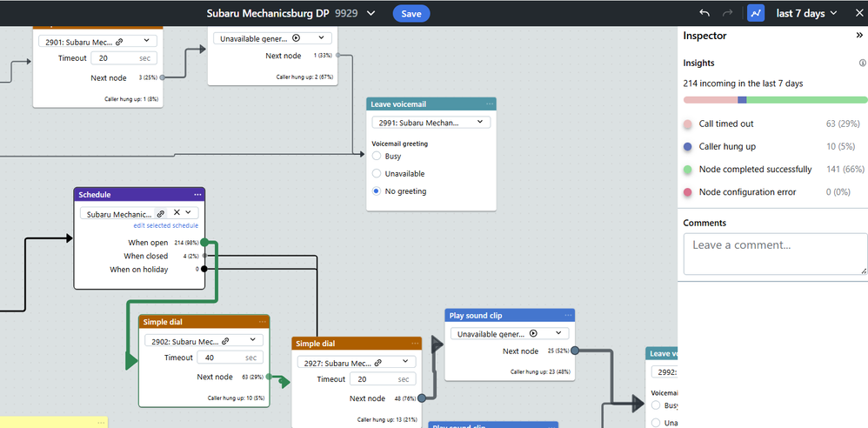The width and height of the screenshot is (868, 428).
Task: Click edit selected schedule link
Action: (165, 226)
